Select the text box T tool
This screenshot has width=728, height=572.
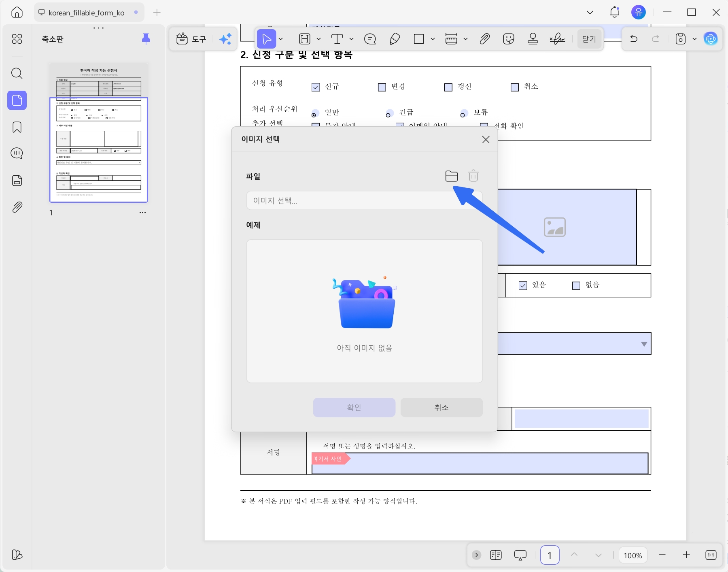(337, 39)
